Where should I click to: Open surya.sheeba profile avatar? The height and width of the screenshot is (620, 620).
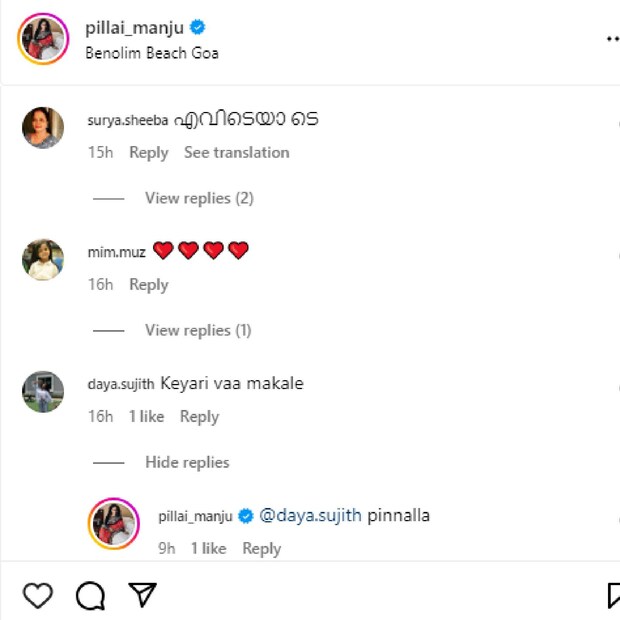(43, 127)
